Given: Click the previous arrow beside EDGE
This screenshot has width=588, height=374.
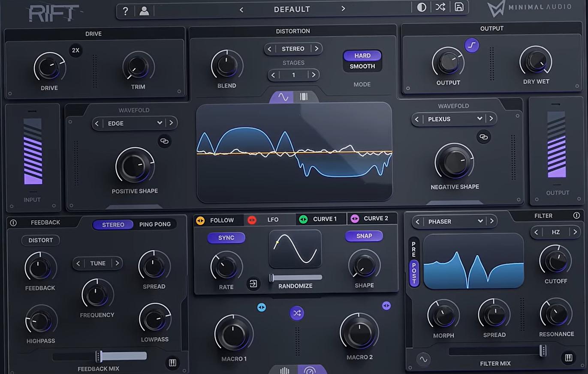Looking at the screenshot, I should [97, 123].
